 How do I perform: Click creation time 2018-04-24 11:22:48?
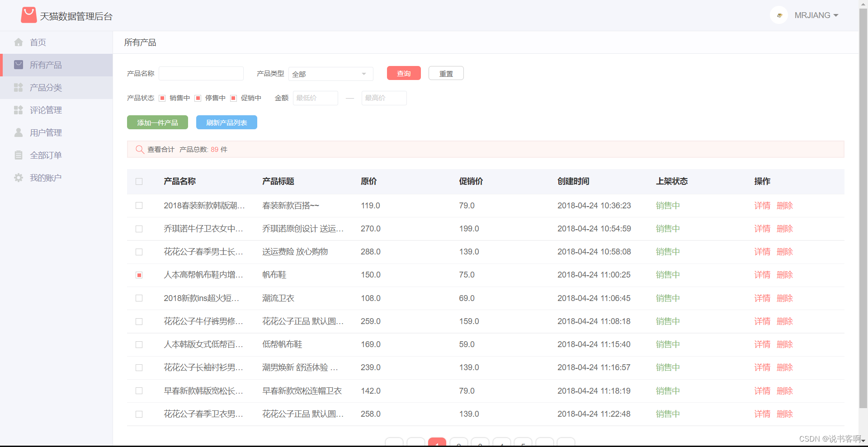pyautogui.click(x=594, y=414)
